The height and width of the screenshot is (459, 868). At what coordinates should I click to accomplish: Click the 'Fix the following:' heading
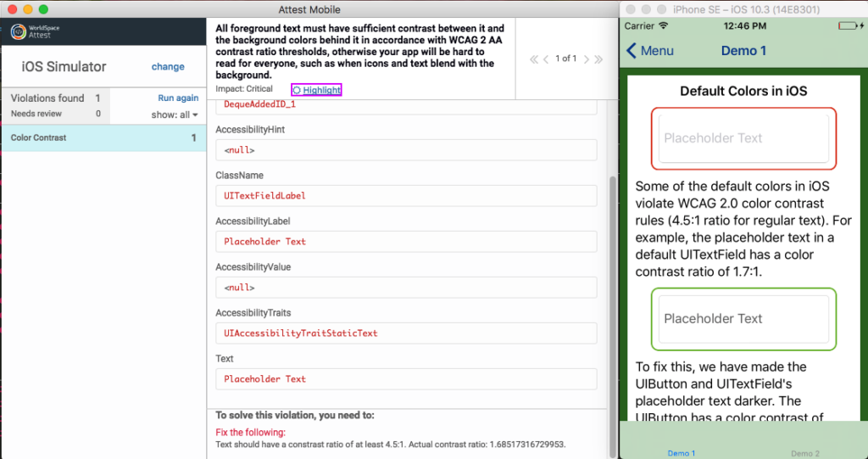click(x=251, y=433)
